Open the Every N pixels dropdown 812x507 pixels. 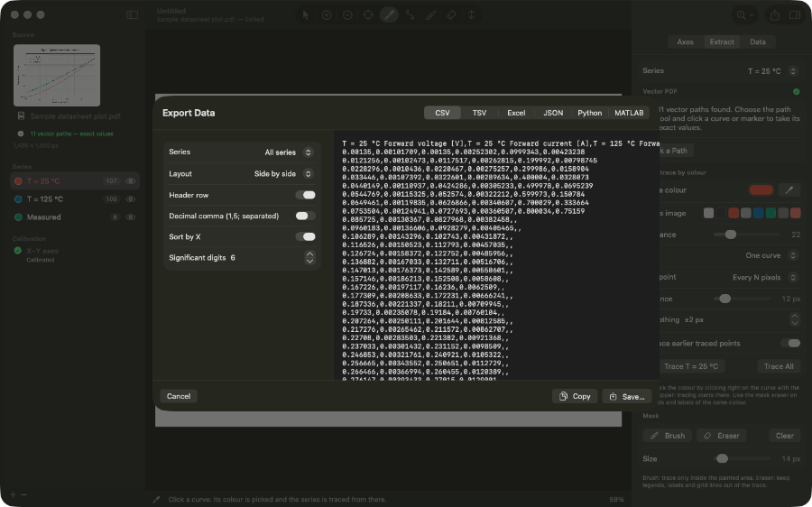764,277
